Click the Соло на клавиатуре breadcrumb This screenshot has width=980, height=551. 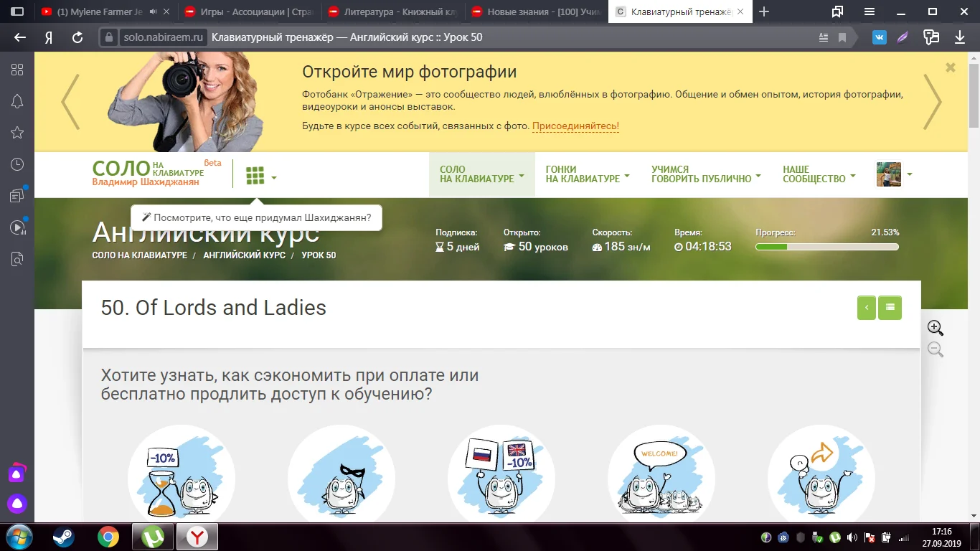coord(139,255)
